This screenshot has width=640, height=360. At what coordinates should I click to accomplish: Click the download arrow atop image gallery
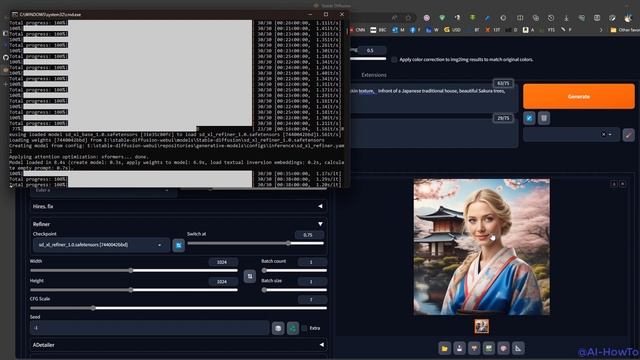point(614,184)
